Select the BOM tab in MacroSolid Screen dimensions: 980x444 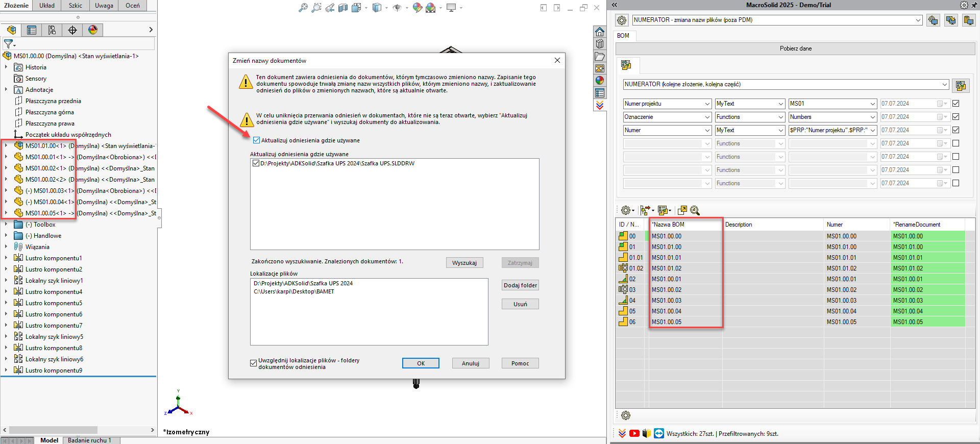[623, 36]
